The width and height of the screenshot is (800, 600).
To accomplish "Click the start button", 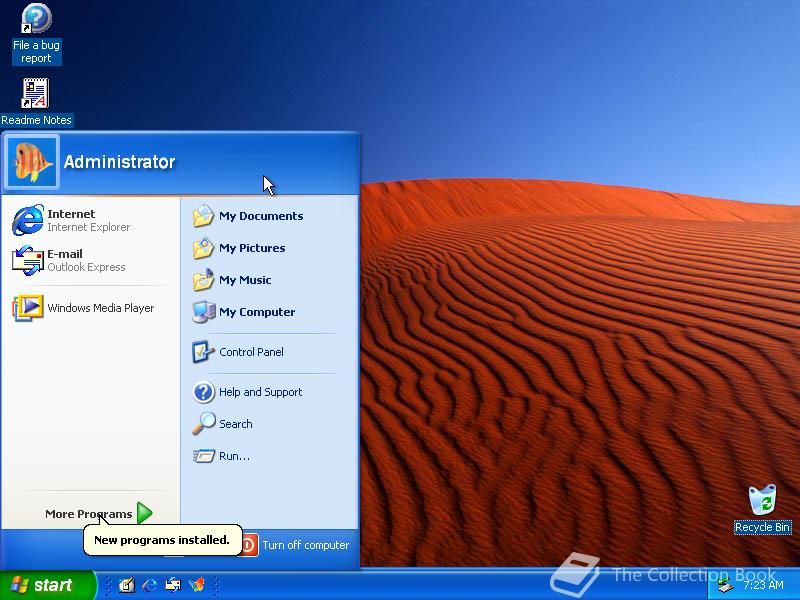I will pos(47,585).
